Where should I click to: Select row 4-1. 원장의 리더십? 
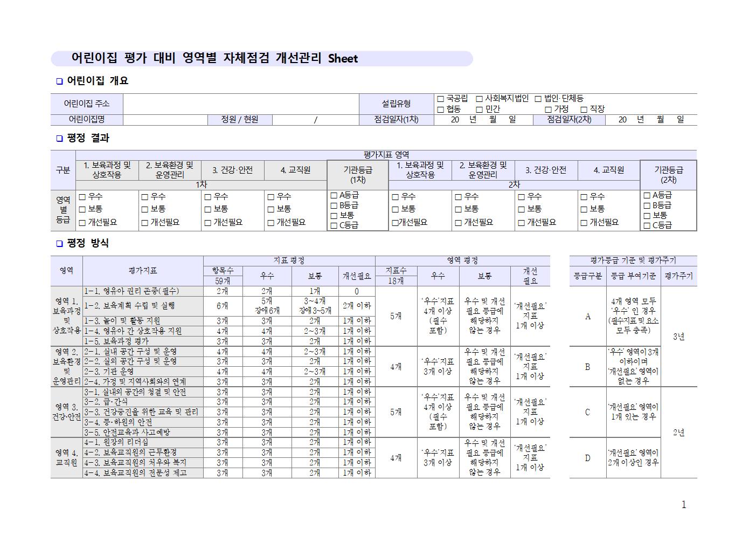click(x=143, y=442)
